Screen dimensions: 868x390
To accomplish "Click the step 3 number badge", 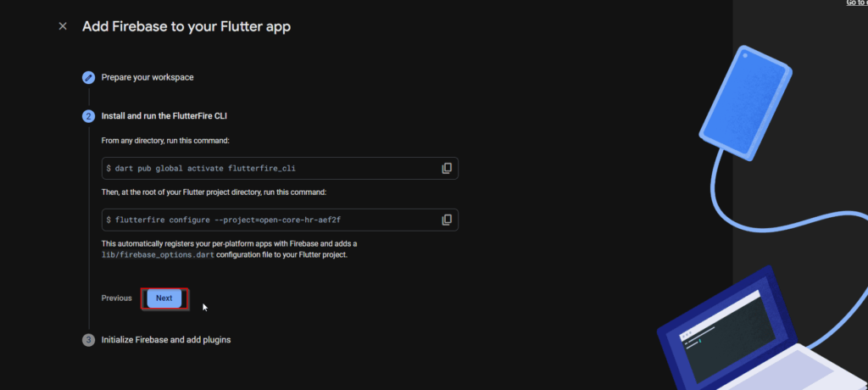I will click(88, 340).
